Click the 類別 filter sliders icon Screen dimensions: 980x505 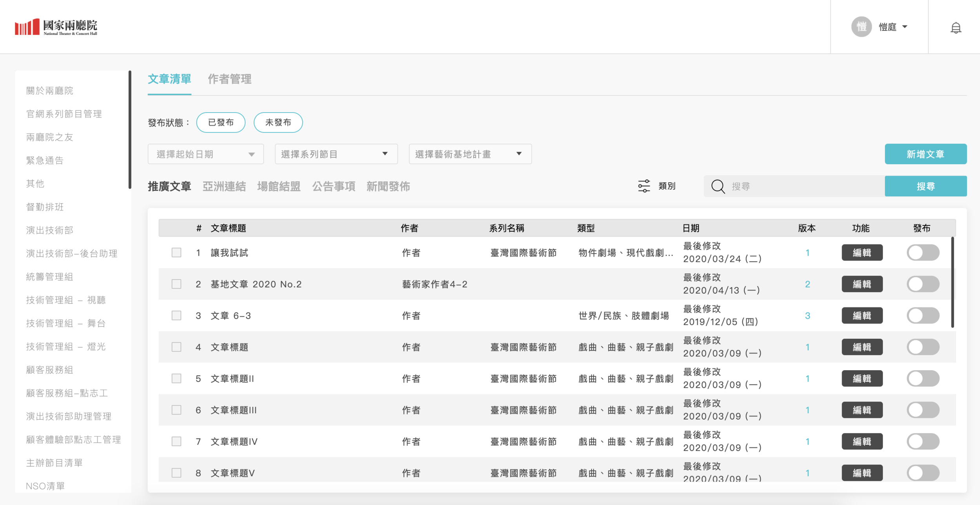(x=644, y=186)
